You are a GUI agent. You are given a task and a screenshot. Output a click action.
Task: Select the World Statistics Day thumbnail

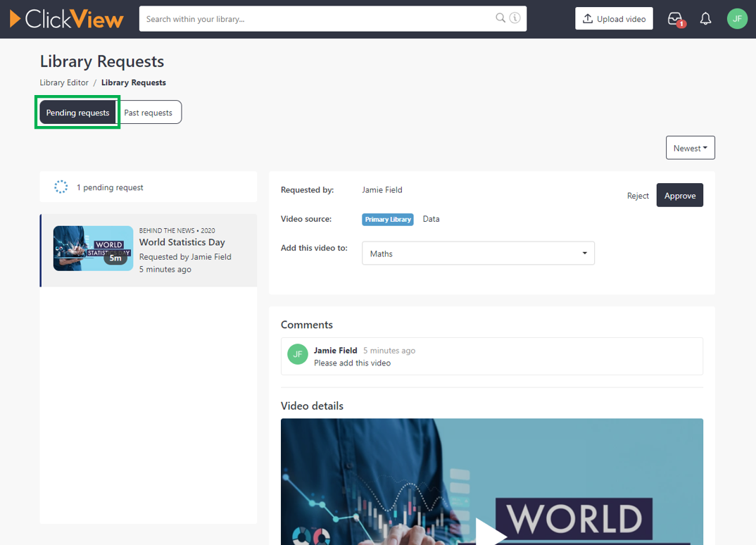(x=93, y=249)
